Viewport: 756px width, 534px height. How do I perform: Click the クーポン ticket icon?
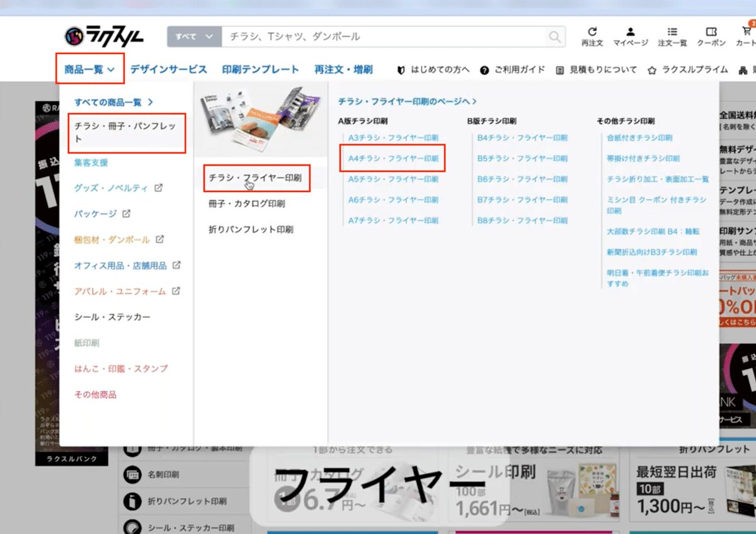(712, 33)
